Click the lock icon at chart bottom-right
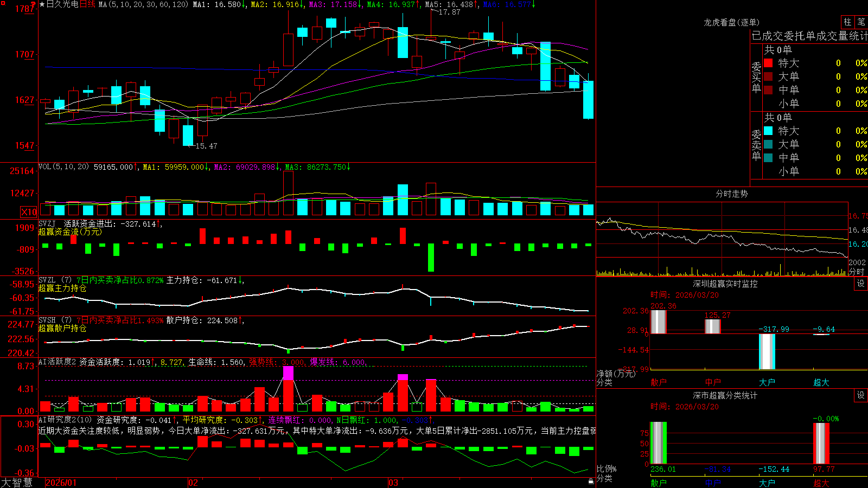This screenshot has height=488, width=868. pyautogui.click(x=591, y=481)
